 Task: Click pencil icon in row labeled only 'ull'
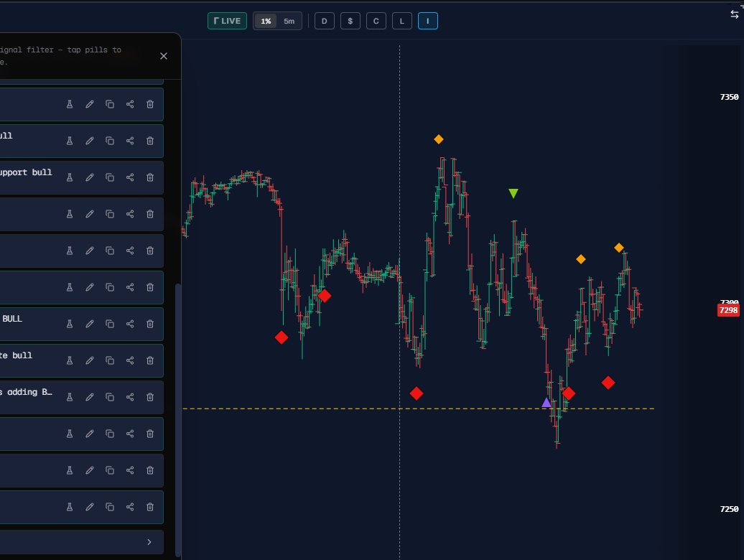pos(90,141)
